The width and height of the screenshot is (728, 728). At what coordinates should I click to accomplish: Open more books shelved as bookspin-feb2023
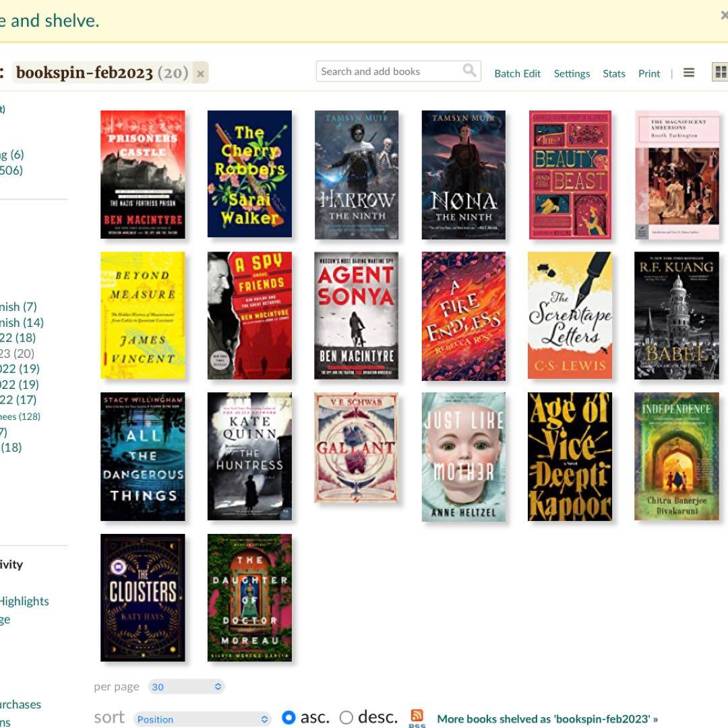(547, 719)
